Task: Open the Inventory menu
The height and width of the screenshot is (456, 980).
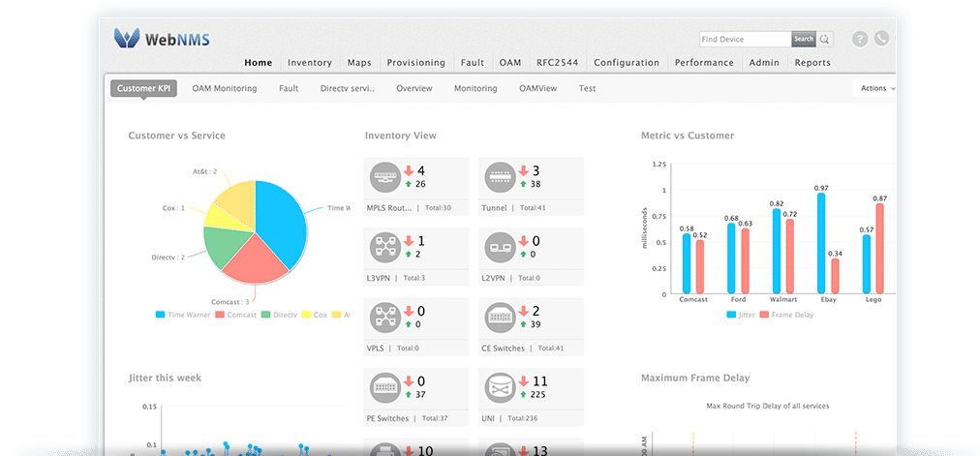Action: [309, 63]
